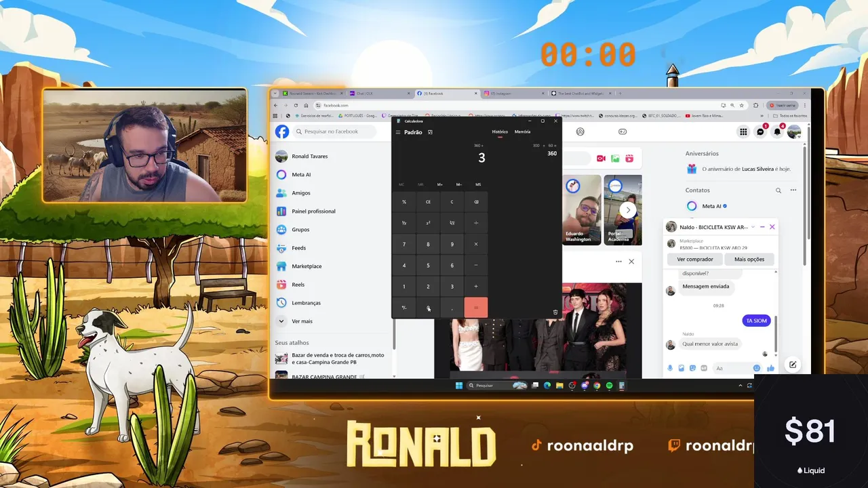The image size is (868, 488).
Task: Expand Naldo chat header dropdown chevron
Action: coord(753,227)
